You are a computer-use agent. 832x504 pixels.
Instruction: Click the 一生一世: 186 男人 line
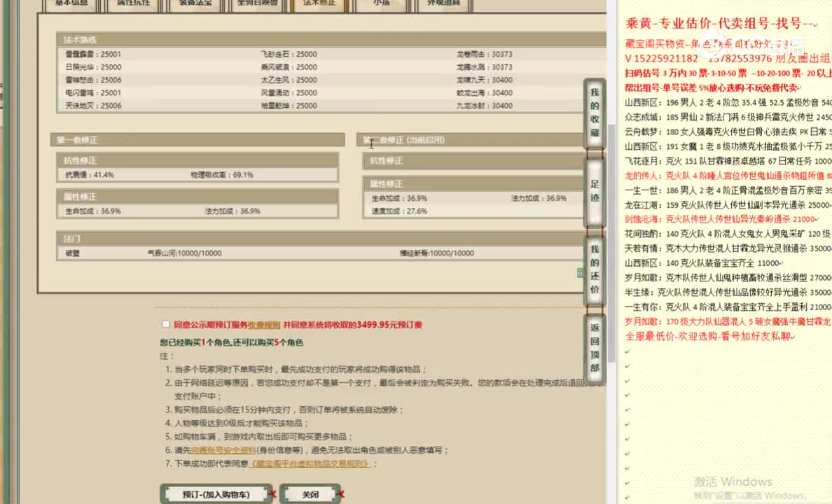pyautogui.click(x=728, y=190)
